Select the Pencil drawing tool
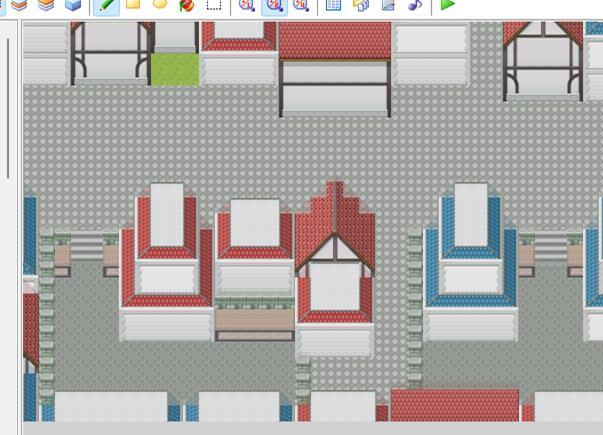This screenshot has height=435, width=603. (x=106, y=5)
